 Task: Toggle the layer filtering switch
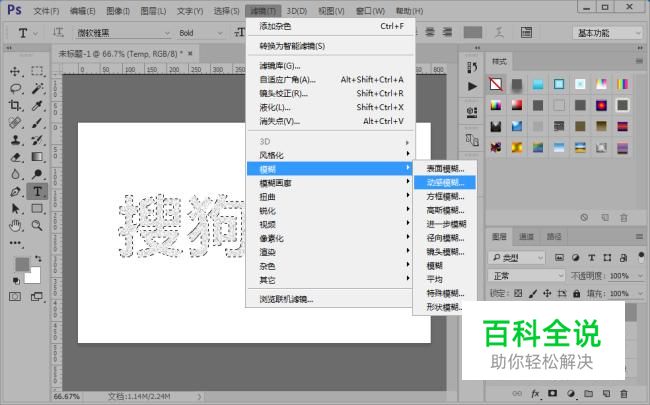[x=641, y=257]
